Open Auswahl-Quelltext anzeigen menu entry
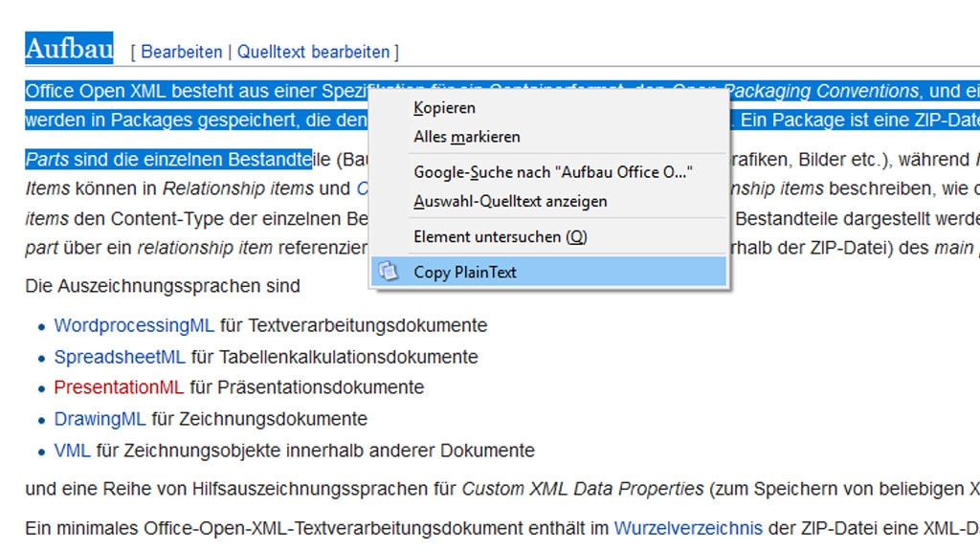The image size is (980, 551). (510, 201)
